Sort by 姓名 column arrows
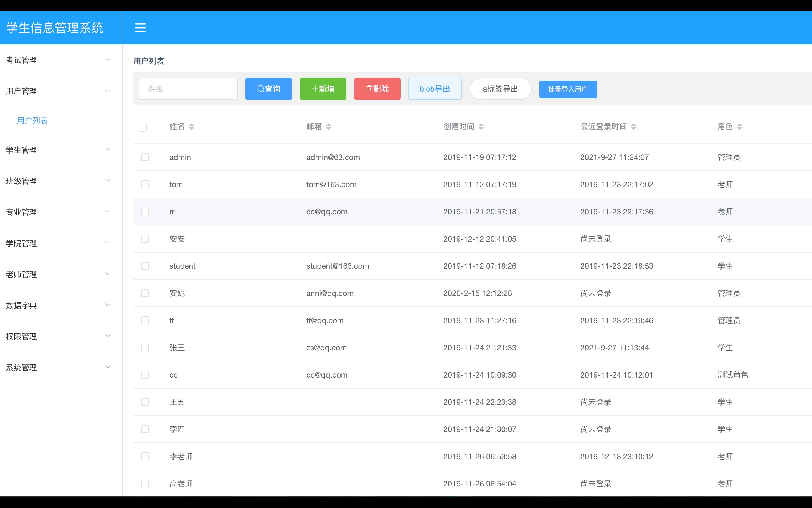The width and height of the screenshot is (812, 508). click(192, 127)
